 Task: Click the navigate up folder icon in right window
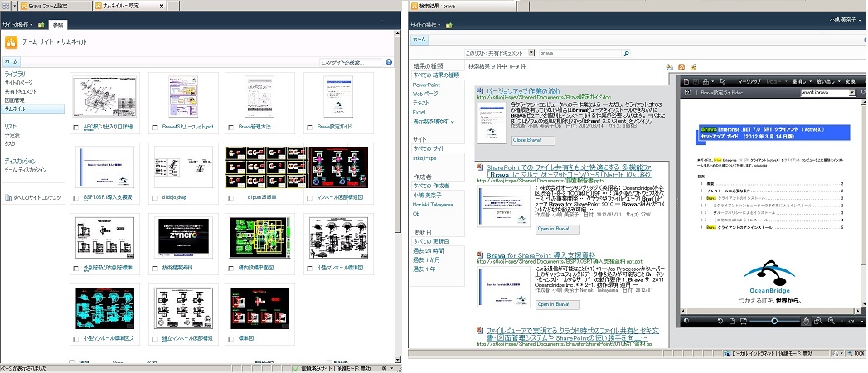449,26
